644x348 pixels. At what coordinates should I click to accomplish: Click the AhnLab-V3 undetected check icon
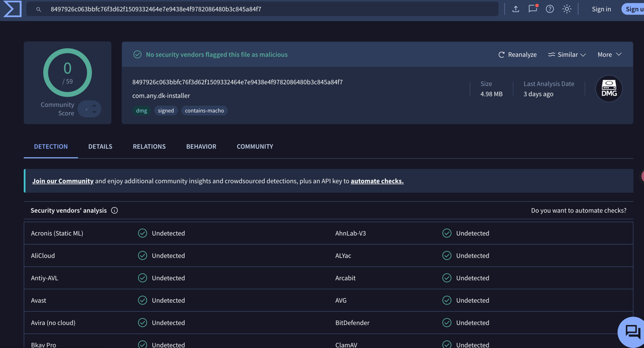pos(447,233)
